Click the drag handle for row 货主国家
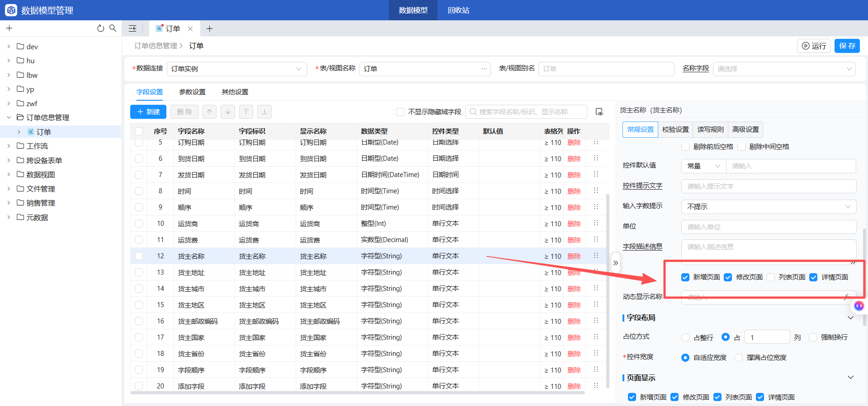This screenshot has width=868, height=406. pos(596,337)
